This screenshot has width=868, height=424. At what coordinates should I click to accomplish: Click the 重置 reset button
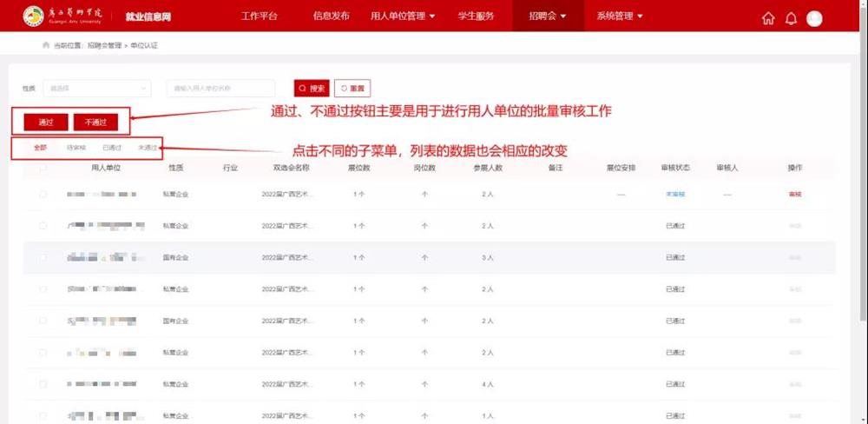[352, 89]
